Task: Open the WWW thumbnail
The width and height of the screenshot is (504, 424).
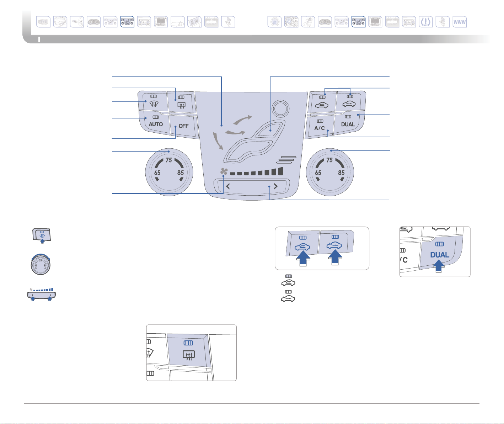Action: pyautogui.click(x=460, y=22)
